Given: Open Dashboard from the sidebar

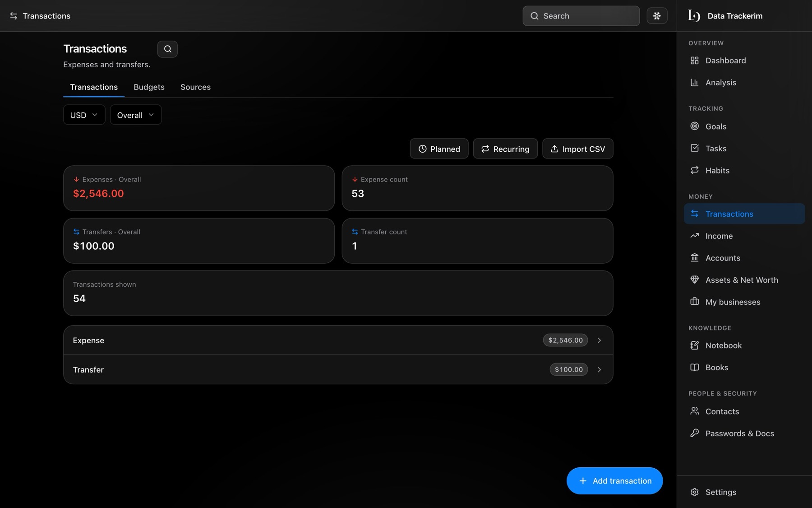Looking at the screenshot, I should [x=744, y=61].
